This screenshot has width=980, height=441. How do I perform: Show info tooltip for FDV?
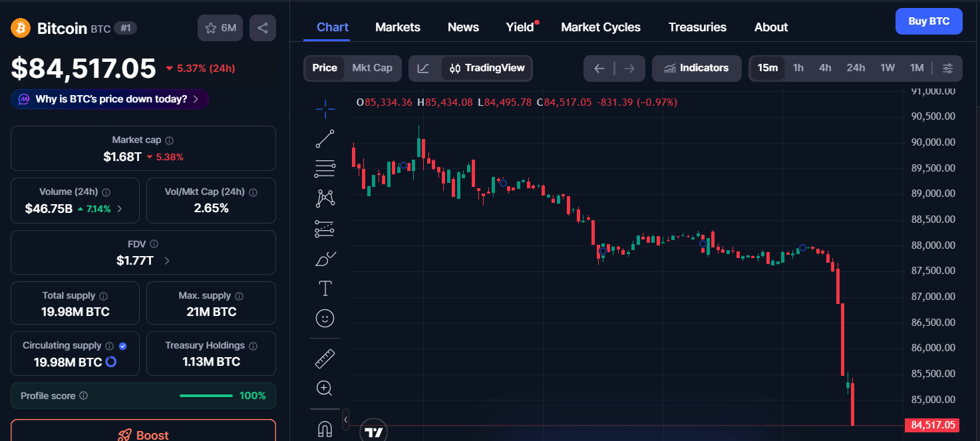coord(154,244)
